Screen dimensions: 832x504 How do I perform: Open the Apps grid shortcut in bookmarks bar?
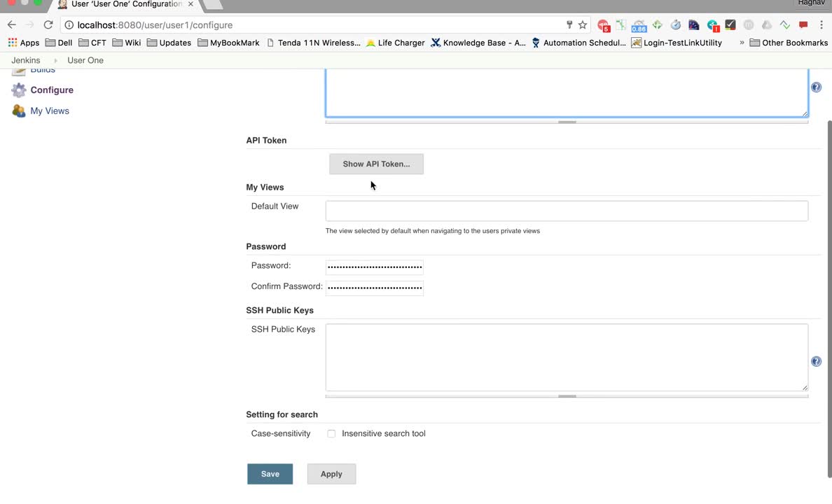tap(23, 43)
